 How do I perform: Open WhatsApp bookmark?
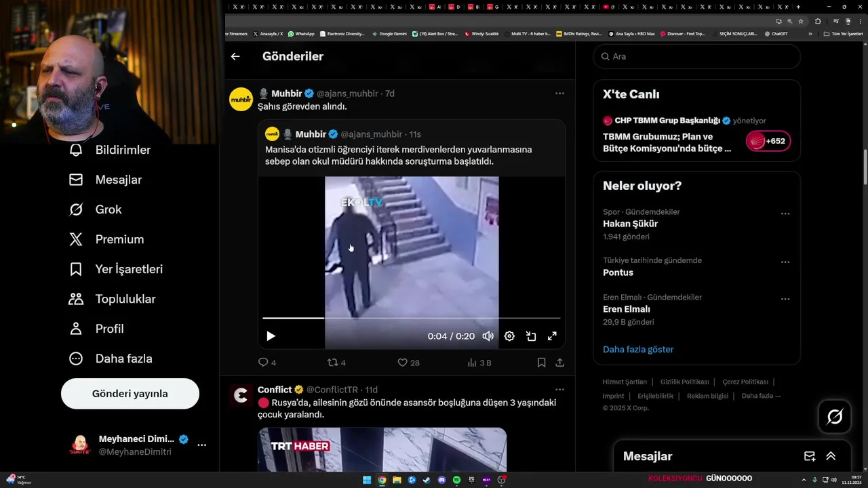301,33
